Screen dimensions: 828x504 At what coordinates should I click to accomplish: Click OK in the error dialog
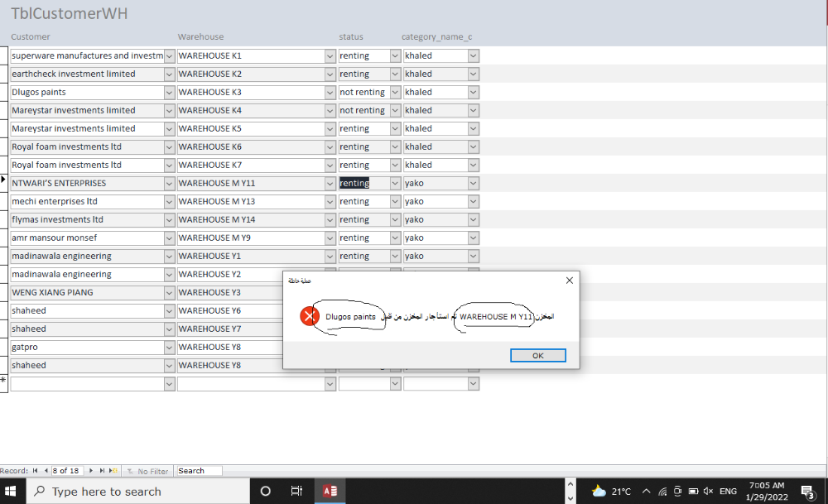[x=537, y=356]
